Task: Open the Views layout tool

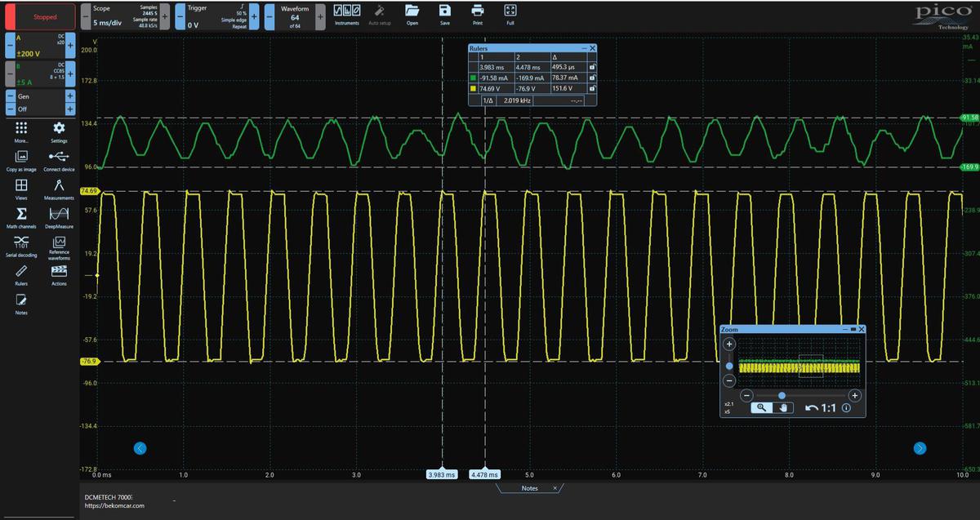Action: [22, 189]
